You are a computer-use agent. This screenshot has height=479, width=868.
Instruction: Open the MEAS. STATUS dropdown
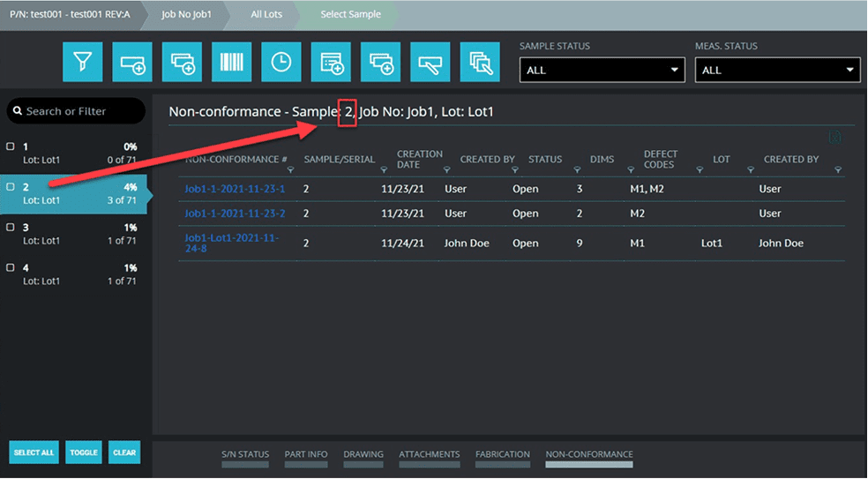(x=778, y=71)
